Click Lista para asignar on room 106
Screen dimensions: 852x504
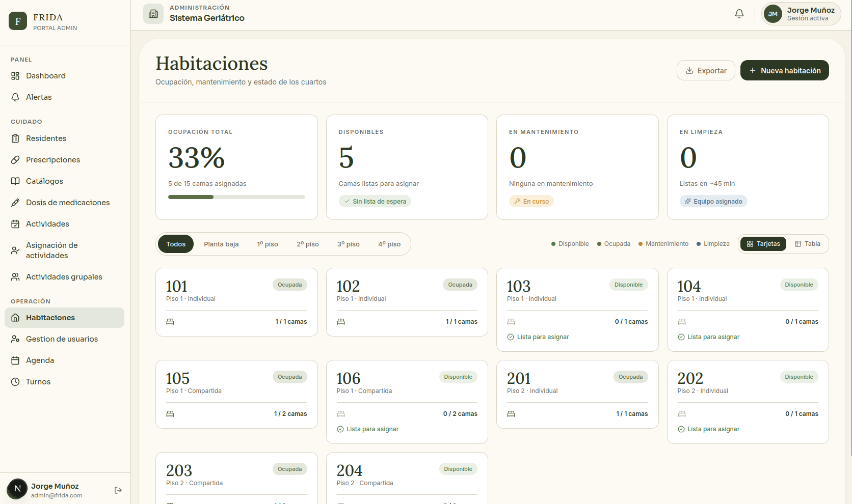[x=368, y=429]
